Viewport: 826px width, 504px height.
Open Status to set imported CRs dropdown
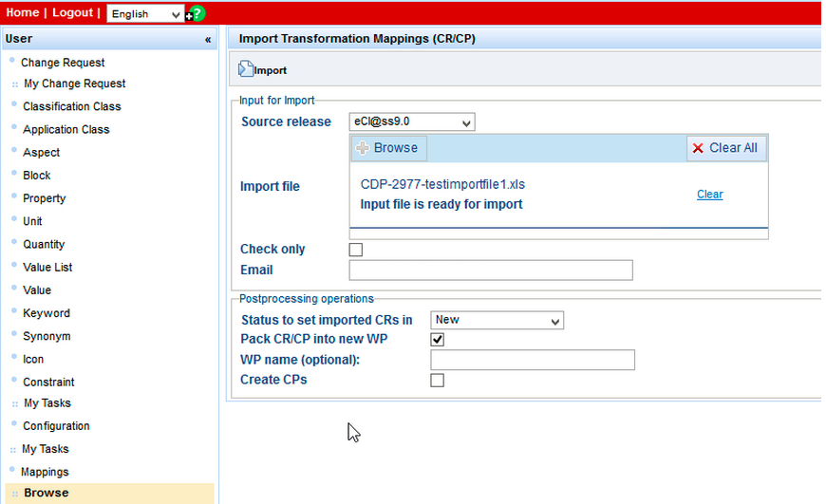[497, 320]
